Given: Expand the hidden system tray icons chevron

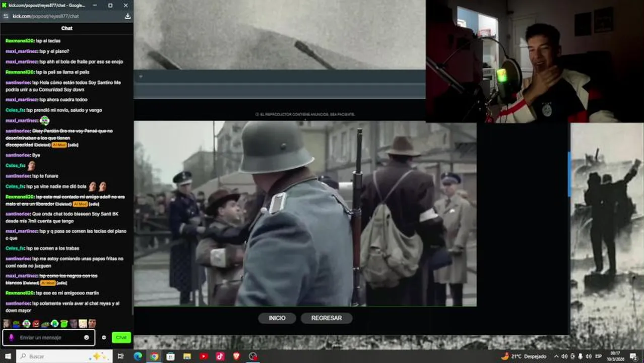Looking at the screenshot, I should pos(556,356).
